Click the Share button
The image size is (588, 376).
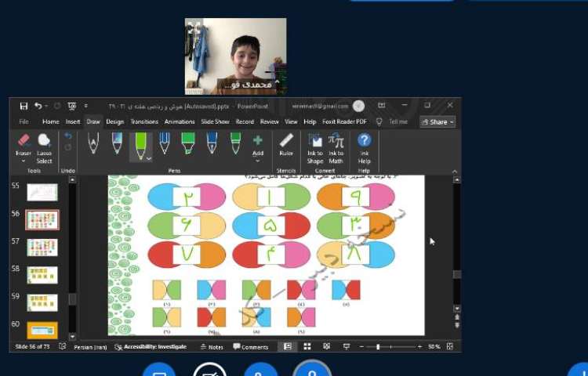[x=437, y=122]
